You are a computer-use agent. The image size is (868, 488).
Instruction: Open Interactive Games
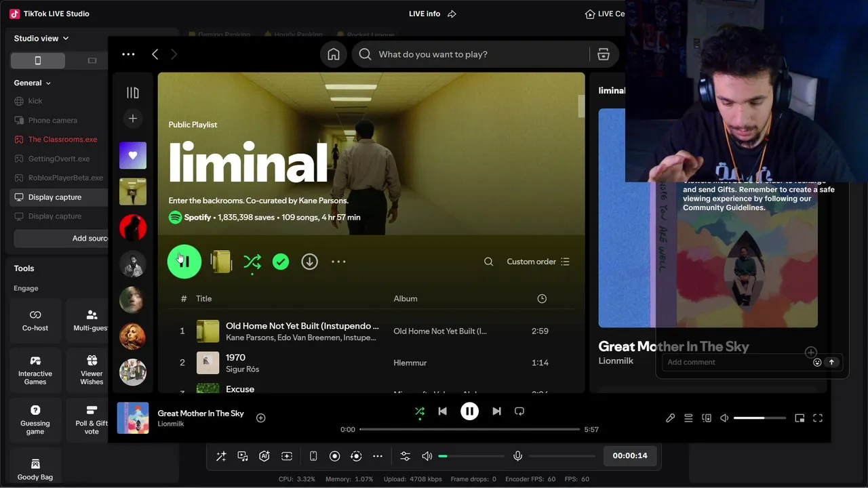pos(35,371)
